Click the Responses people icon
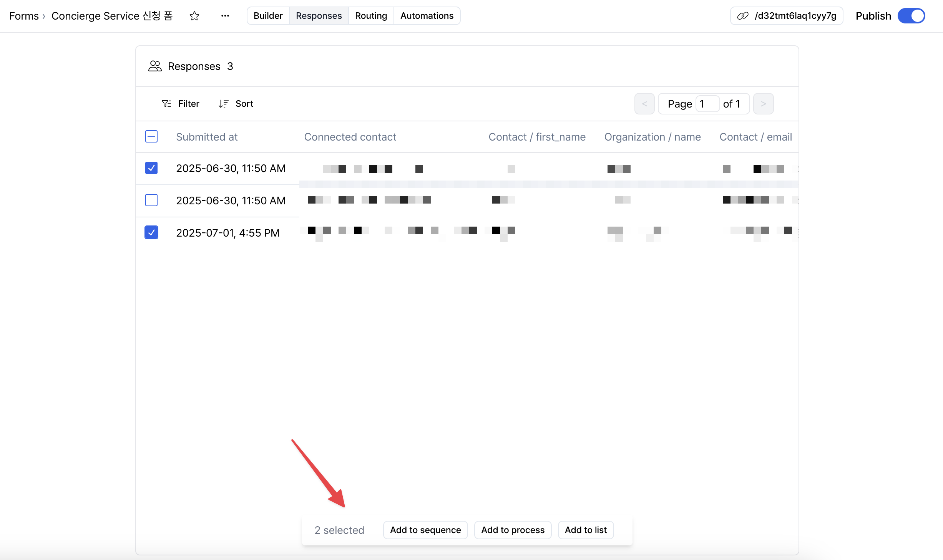 155,66
